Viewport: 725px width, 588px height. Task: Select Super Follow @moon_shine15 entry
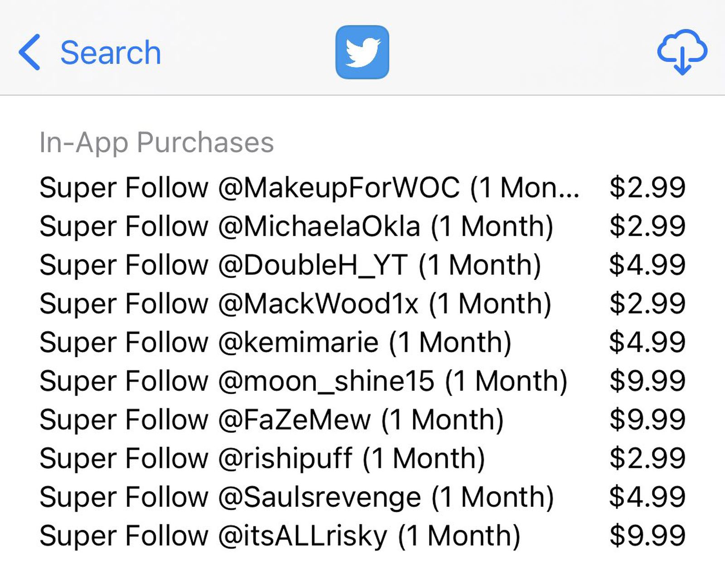pos(303,381)
